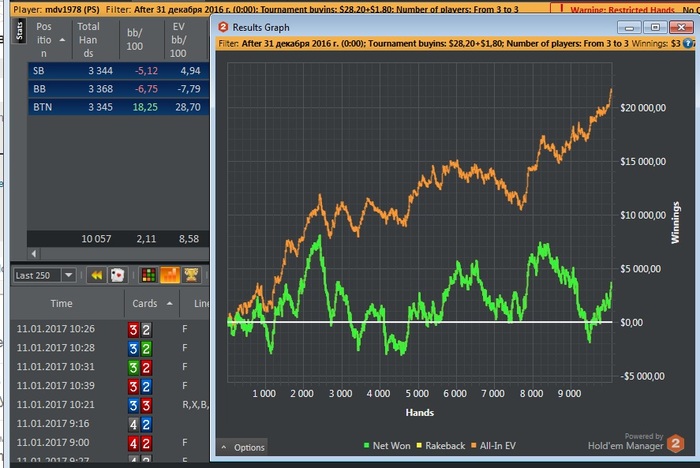The image size is (700, 468).
Task: Click the 8,58 EV total value
Action: (x=189, y=239)
